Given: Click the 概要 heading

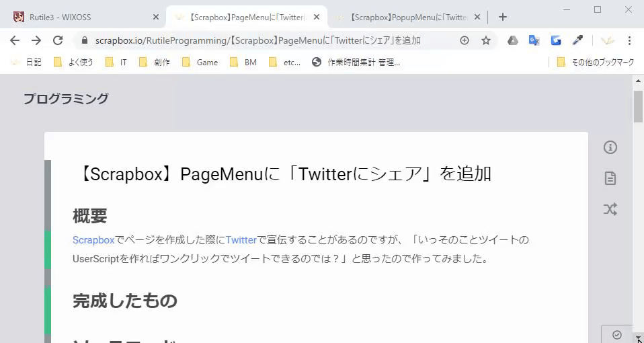Looking at the screenshot, I should [x=90, y=216].
